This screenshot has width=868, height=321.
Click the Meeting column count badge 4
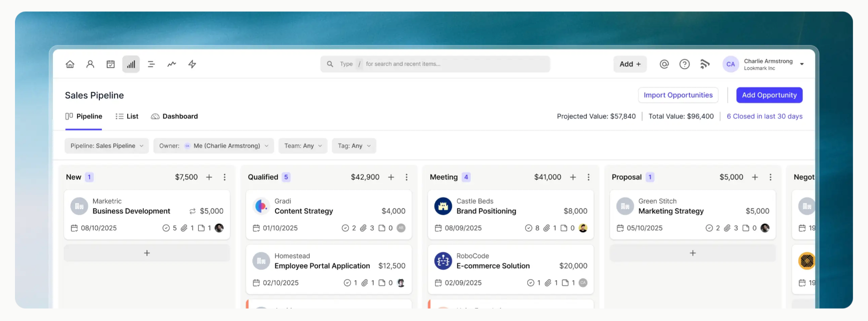coord(466,177)
